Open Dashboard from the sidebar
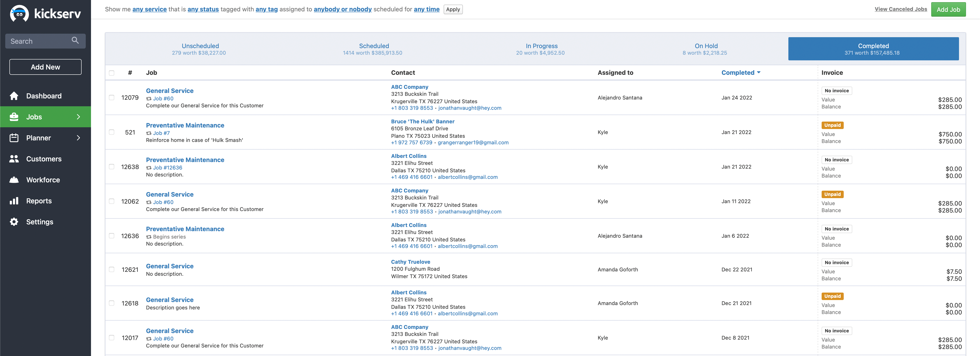This screenshot has height=356, width=980. (45, 96)
